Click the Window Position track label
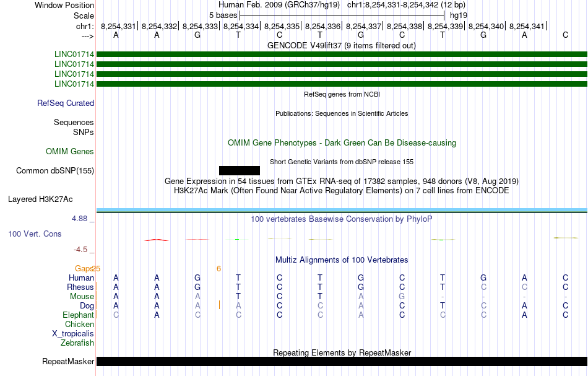Screen dimensions: 588x376 click(x=64, y=5)
